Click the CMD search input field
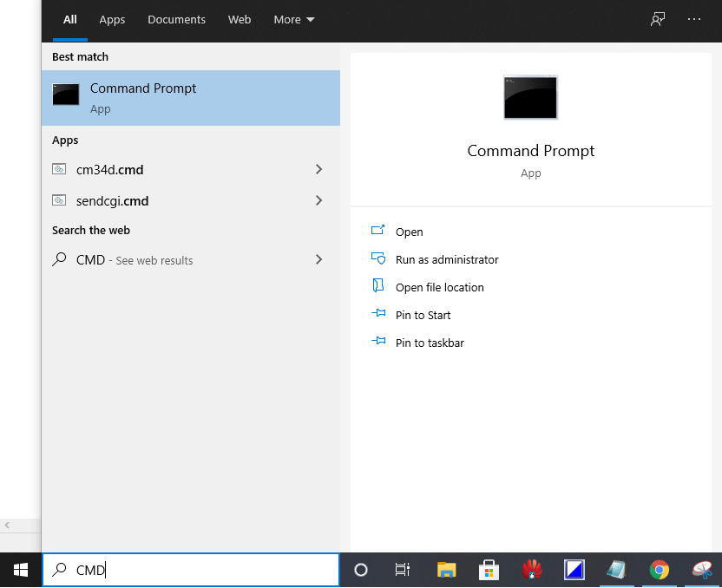Image resolution: width=722 pixels, height=588 pixels. [x=191, y=570]
